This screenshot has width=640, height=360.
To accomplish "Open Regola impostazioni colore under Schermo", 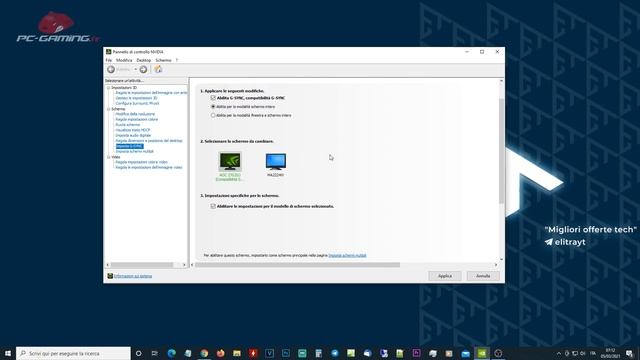I will tap(137, 120).
